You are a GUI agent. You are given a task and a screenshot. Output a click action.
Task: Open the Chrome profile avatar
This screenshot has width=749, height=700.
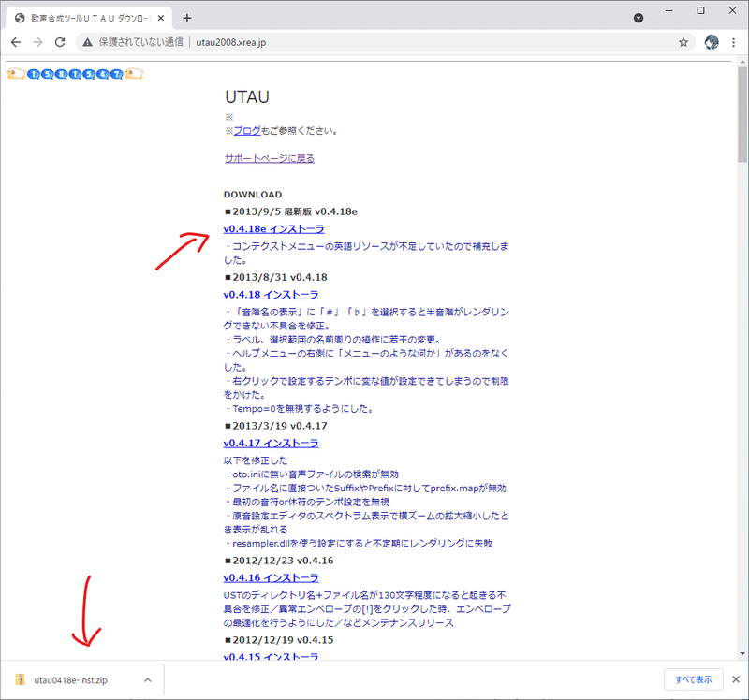click(712, 42)
